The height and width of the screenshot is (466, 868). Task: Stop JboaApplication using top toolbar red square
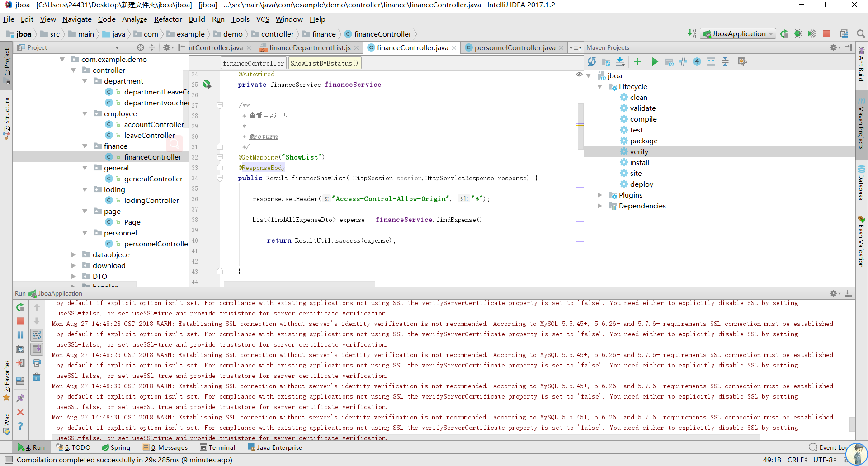pyautogui.click(x=826, y=34)
